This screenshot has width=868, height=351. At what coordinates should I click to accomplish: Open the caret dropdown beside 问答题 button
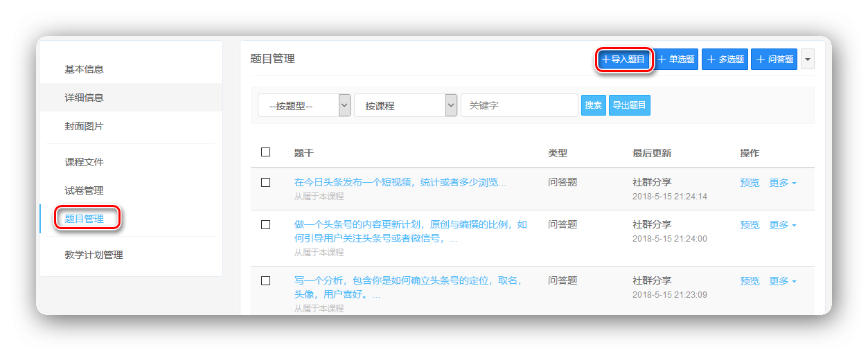pos(808,60)
